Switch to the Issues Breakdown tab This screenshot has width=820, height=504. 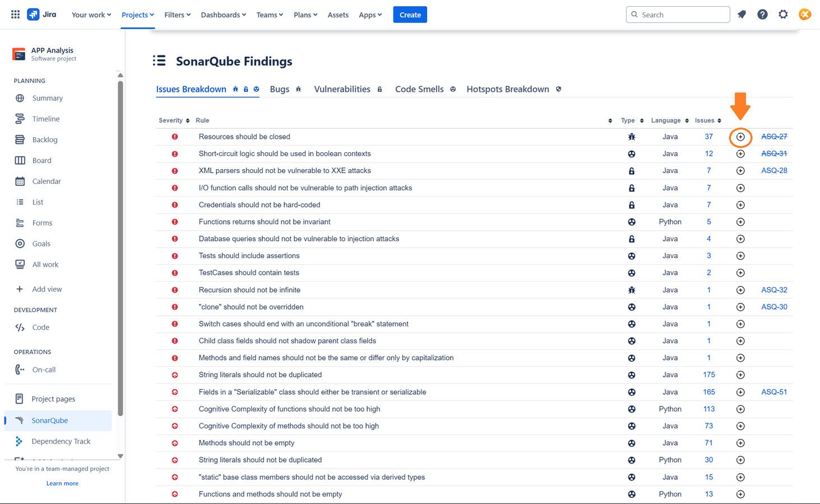click(x=207, y=89)
